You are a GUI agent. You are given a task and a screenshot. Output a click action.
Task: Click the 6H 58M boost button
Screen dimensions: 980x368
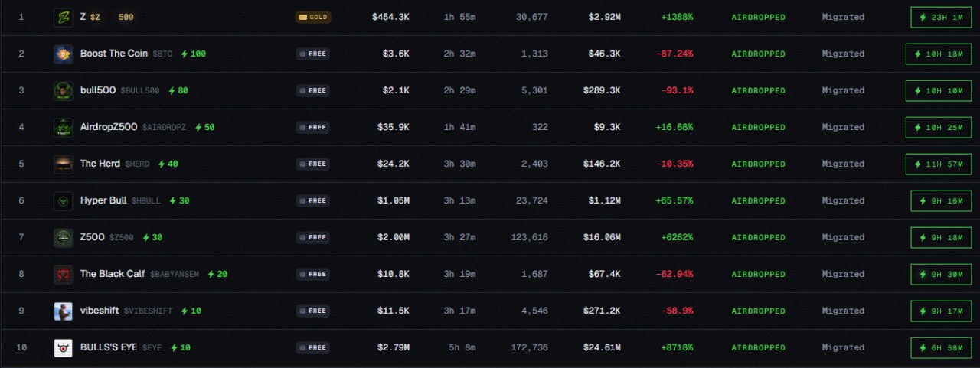coord(941,347)
